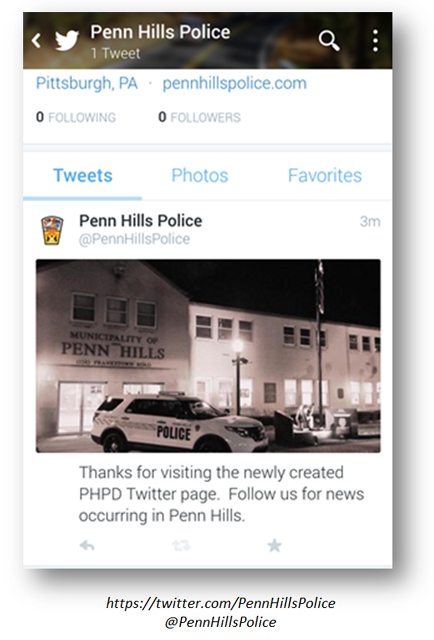Open the tweet text beginning Thanks for visiting
This screenshot has height=640, width=434.
pos(221,494)
